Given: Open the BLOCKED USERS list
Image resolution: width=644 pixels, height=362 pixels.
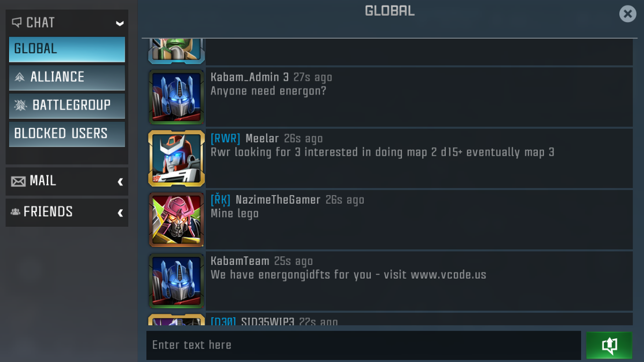Looking at the screenshot, I should [67, 134].
